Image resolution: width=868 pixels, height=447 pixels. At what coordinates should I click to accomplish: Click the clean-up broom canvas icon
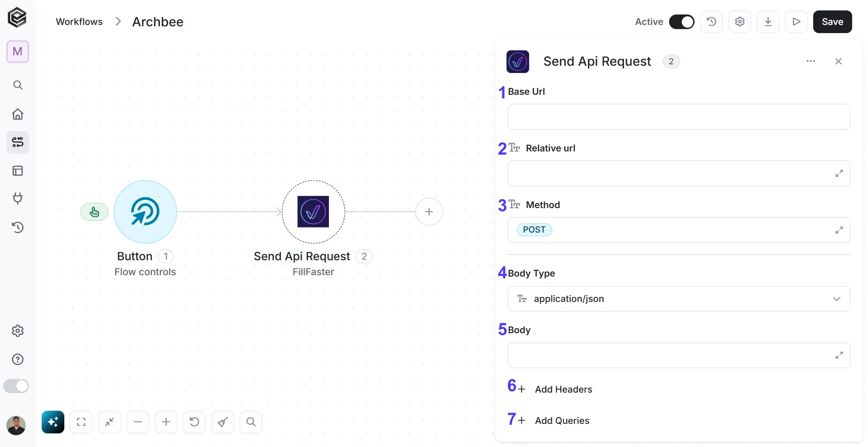pyautogui.click(x=223, y=422)
